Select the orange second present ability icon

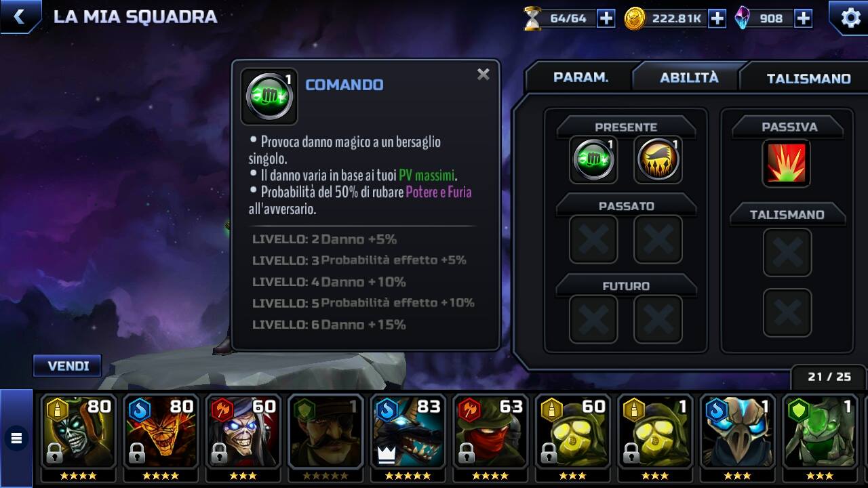coord(658,160)
